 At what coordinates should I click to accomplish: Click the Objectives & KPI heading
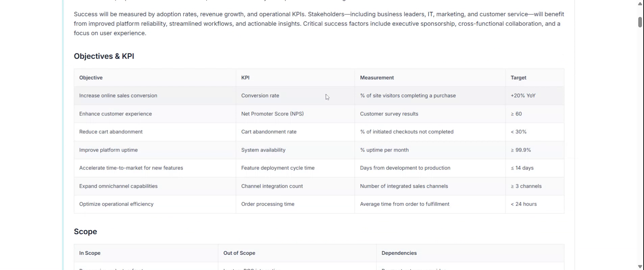pos(104,56)
